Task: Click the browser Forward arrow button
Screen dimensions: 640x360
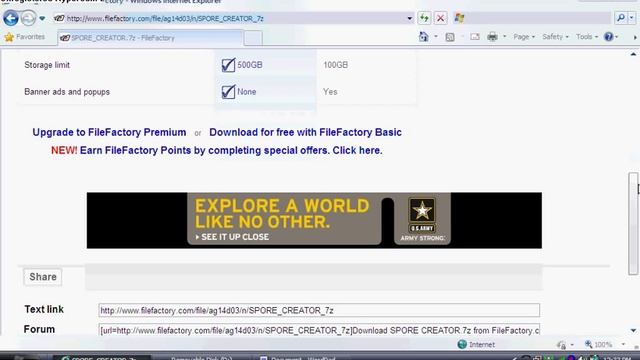Action: click(x=28, y=18)
